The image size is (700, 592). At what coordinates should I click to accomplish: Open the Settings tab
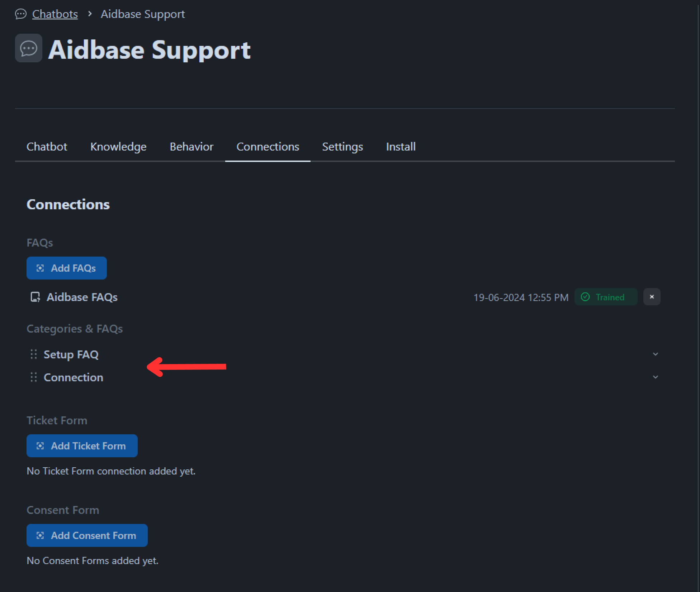click(x=342, y=147)
